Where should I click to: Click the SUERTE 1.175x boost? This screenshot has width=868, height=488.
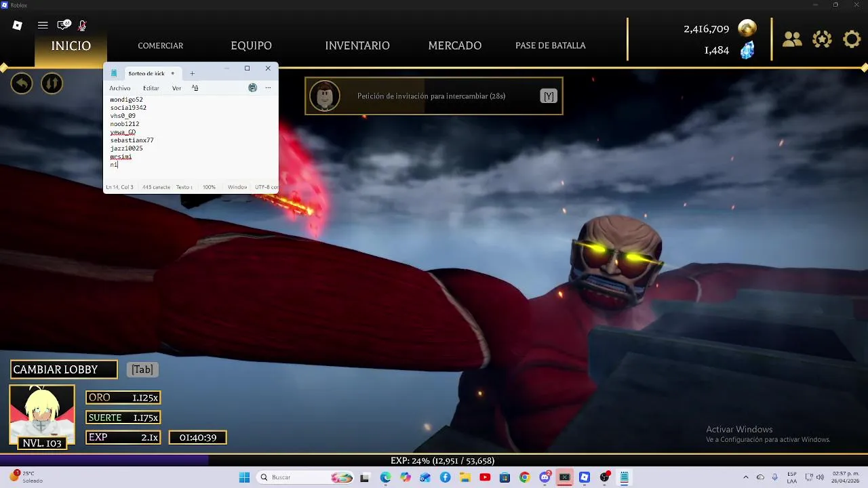click(x=123, y=418)
